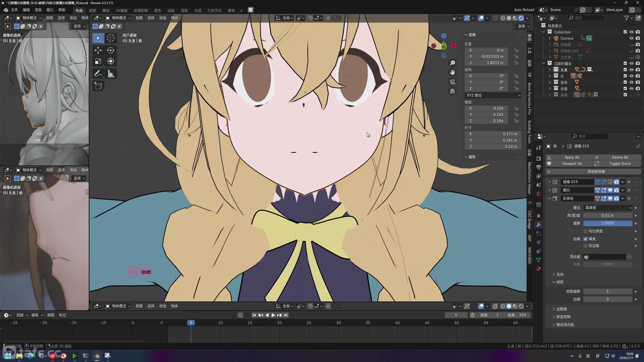The width and height of the screenshot is (644, 362).
Task: Expand the 法向 subpanel
Action: click(x=560, y=274)
